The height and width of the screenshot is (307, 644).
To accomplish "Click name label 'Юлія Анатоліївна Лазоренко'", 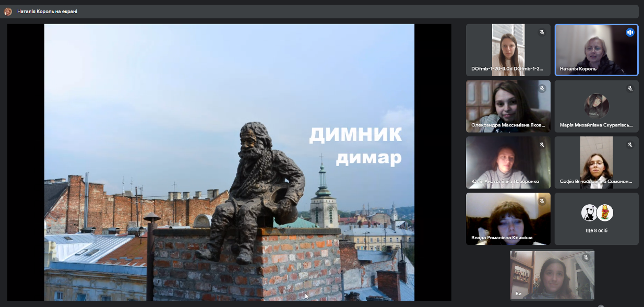I will 505,182.
